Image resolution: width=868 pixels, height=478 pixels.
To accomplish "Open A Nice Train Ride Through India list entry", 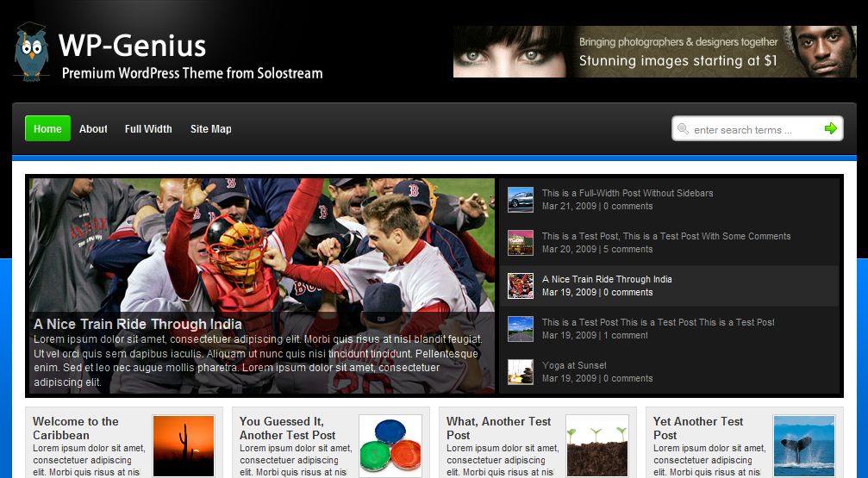I will tap(607, 279).
